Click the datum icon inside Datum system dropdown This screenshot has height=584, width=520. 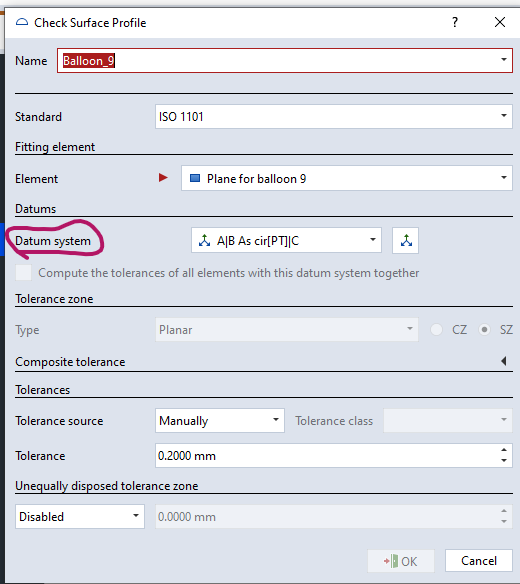pos(204,241)
